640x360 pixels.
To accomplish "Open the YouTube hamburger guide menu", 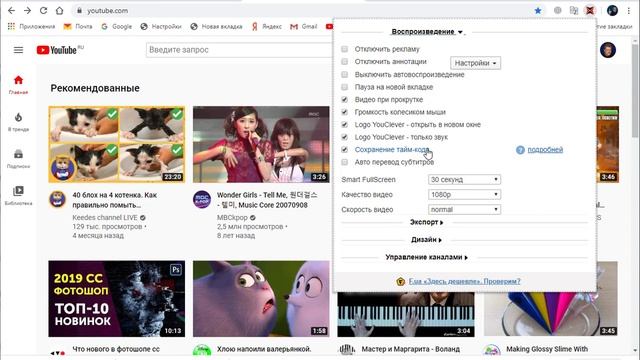I will coord(18,50).
